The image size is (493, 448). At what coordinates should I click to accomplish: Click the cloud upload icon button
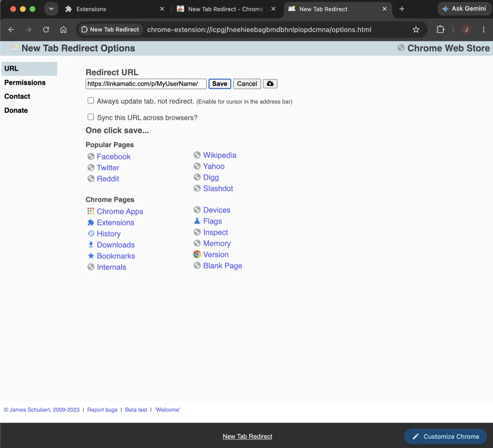click(270, 84)
